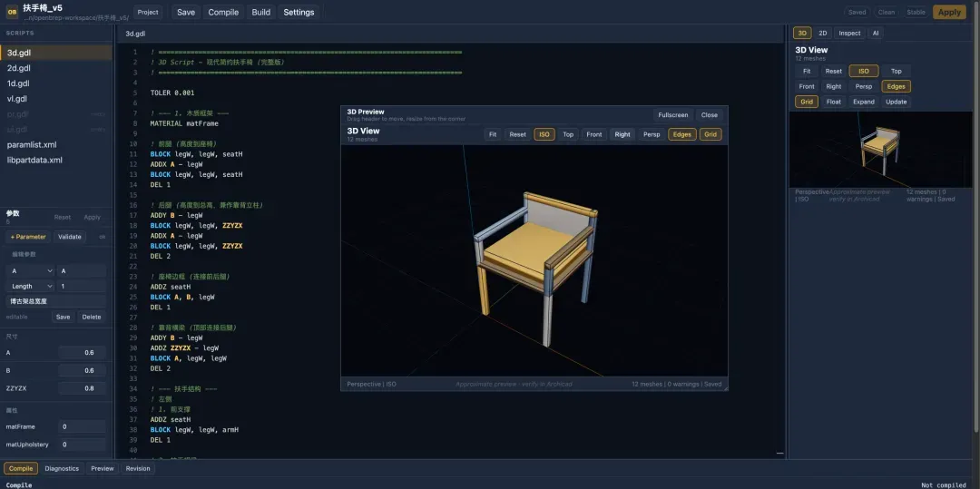This screenshot has height=489, width=980.
Task: Click Delete in the parameter editor
Action: tap(92, 317)
